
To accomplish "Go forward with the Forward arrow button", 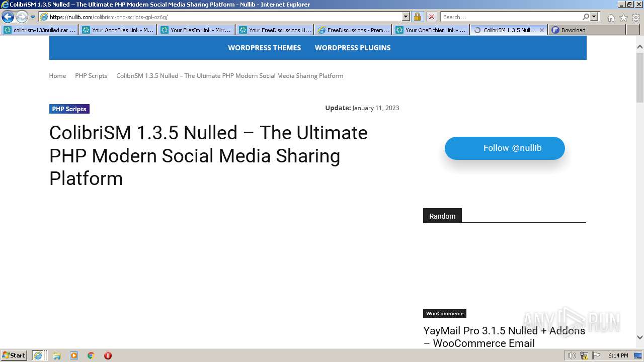I will (x=22, y=17).
